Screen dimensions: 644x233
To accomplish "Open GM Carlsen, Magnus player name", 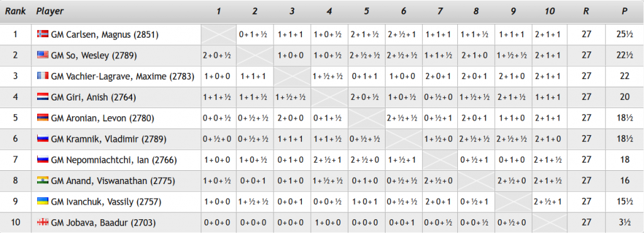I will tap(105, 35).
